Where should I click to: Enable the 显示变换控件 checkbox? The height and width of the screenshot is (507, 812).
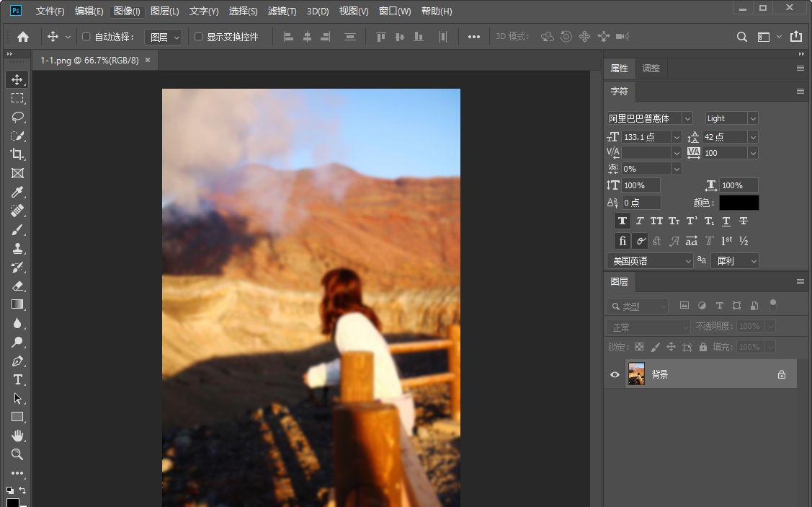(x=198, y=37)
